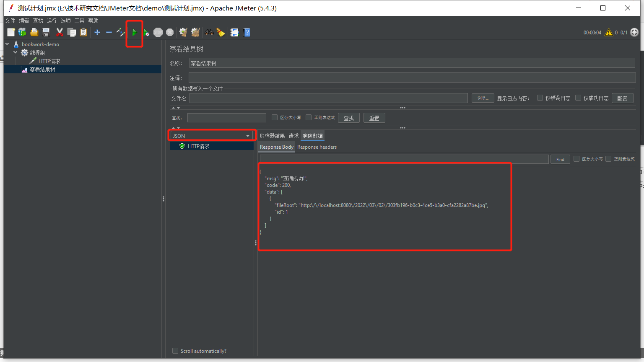Enable the 仅错误日志 checkbox
Image resolution: width=644 pixels, height=362 pixels.
(x=540, y=98)
